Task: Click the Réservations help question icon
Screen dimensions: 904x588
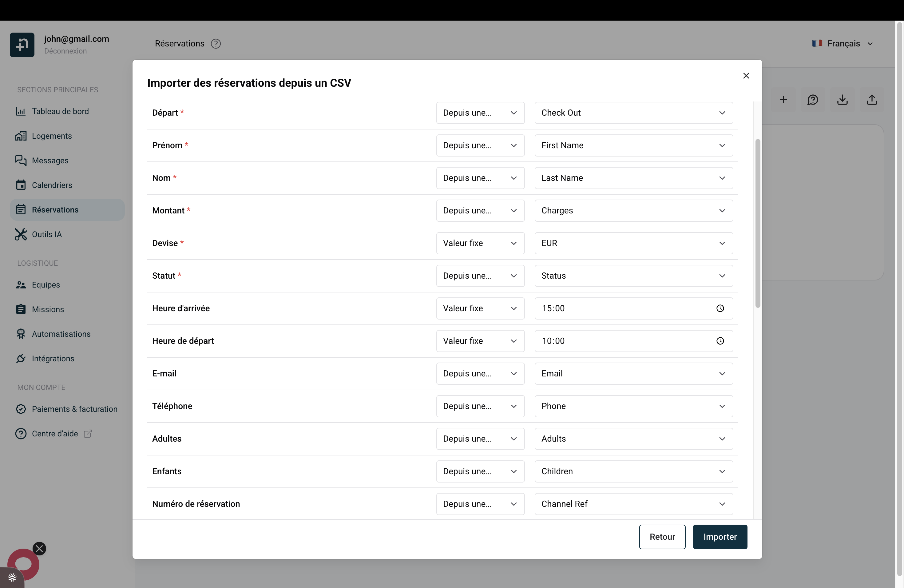Action: [x=216, y=44]
